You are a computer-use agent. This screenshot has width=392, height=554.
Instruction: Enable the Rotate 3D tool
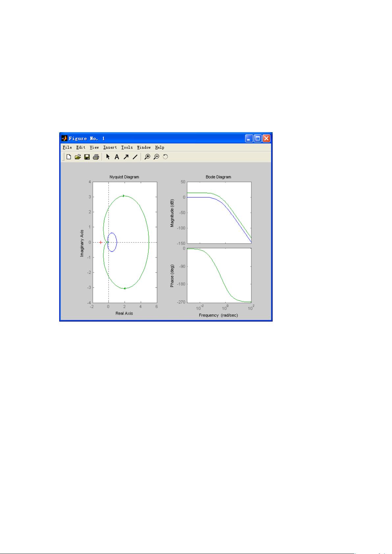tap(165, 157)
